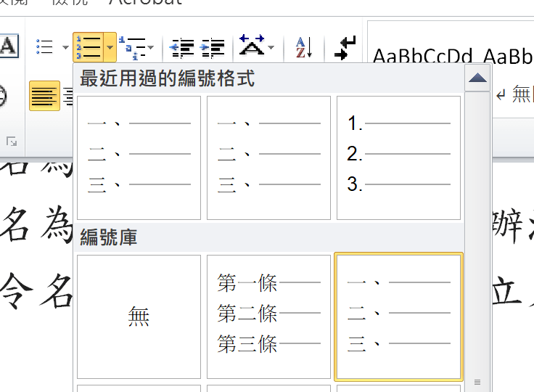Apply the recent 1. 2. 3. numbering format
534x392 pixels.
click(x=398, y=158)
